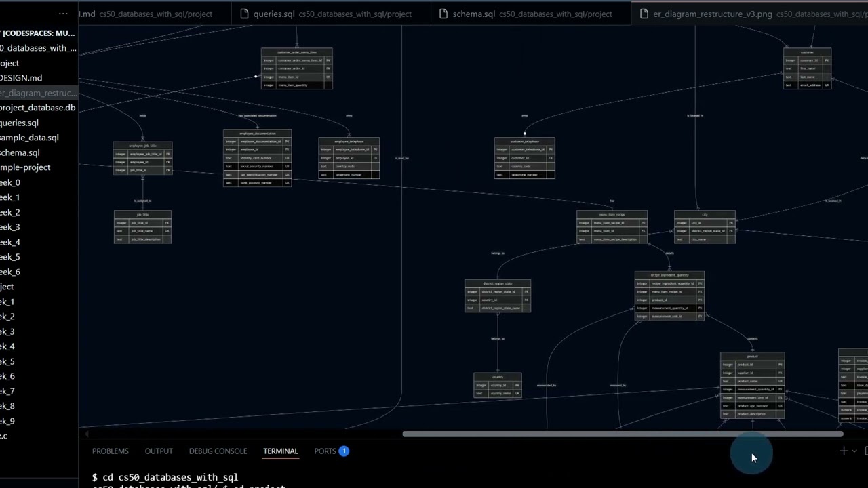
Task: Switch to the queries.sql editor tab
Action: click(332, 14)
